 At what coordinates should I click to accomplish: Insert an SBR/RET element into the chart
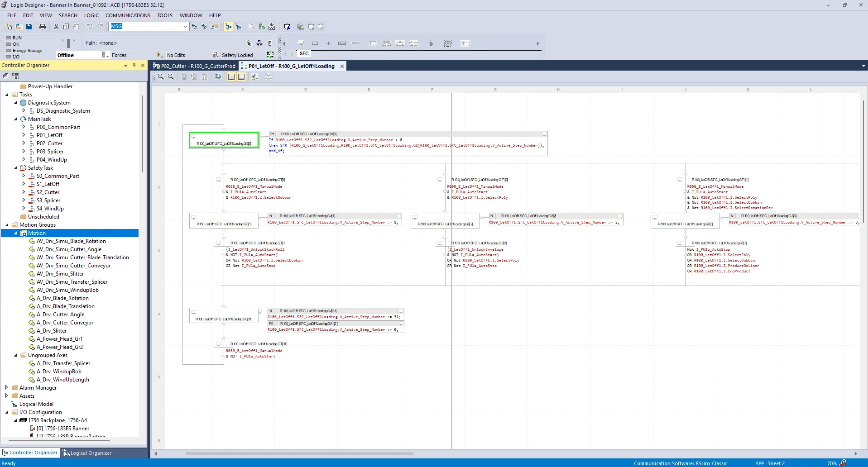click(x=448, y=43)
